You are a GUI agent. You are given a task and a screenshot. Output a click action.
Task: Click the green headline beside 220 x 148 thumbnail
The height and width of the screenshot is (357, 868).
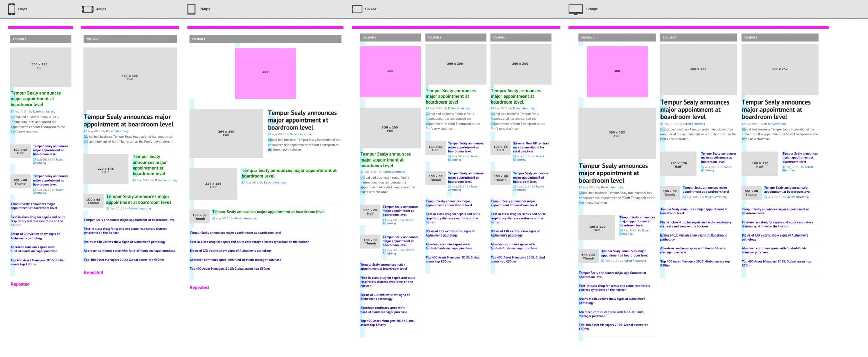click(x=150, y=165)
